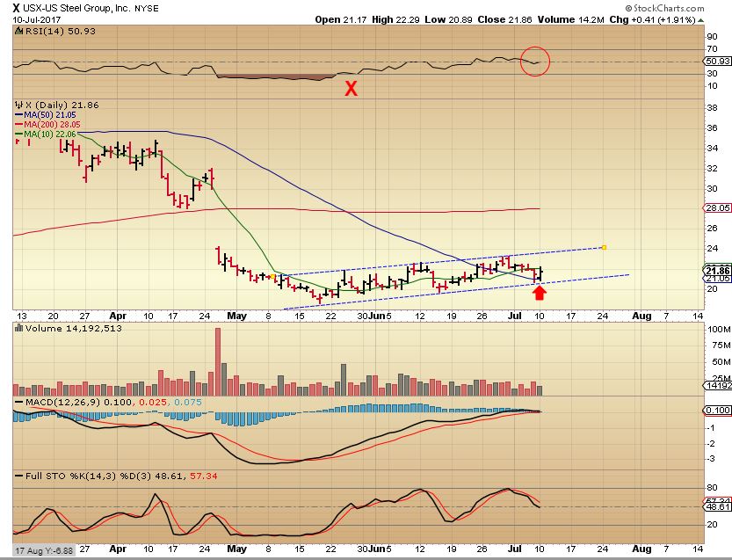Click the 90 label on the RSI axis
The width and height of the screenshot is (732, 560).
click(x=712, y=36)
